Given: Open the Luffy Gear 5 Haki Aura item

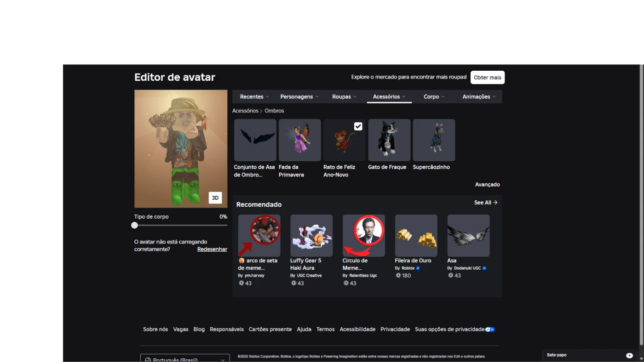Looking at the screenshot, I should pyautogui.click(x=311, y=236).
